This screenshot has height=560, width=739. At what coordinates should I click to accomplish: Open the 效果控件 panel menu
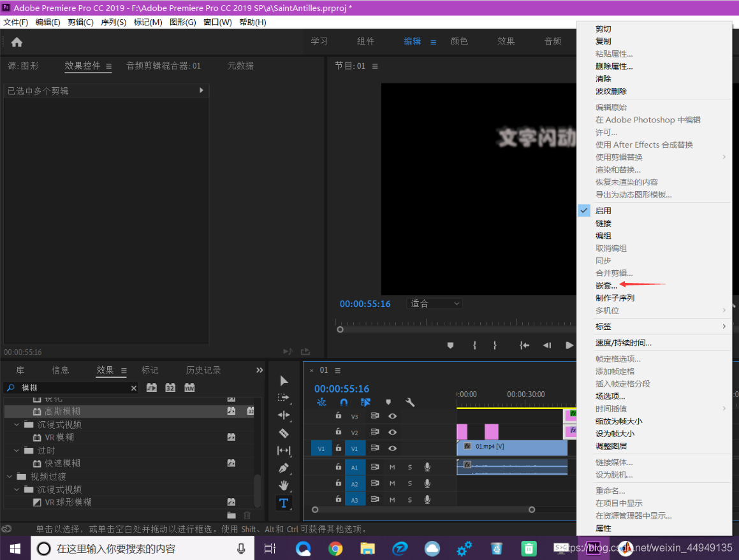tap(109, 66)
